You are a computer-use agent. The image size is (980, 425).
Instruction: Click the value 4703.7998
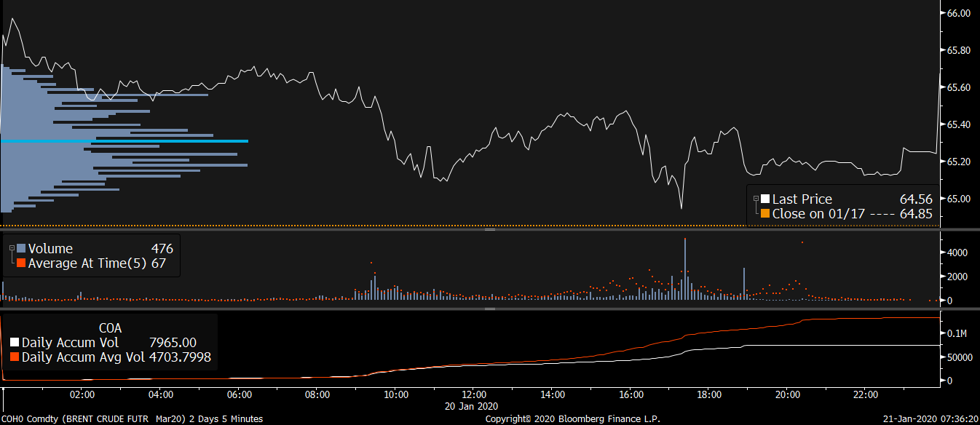pyautogui.click(x=179, y=357)
